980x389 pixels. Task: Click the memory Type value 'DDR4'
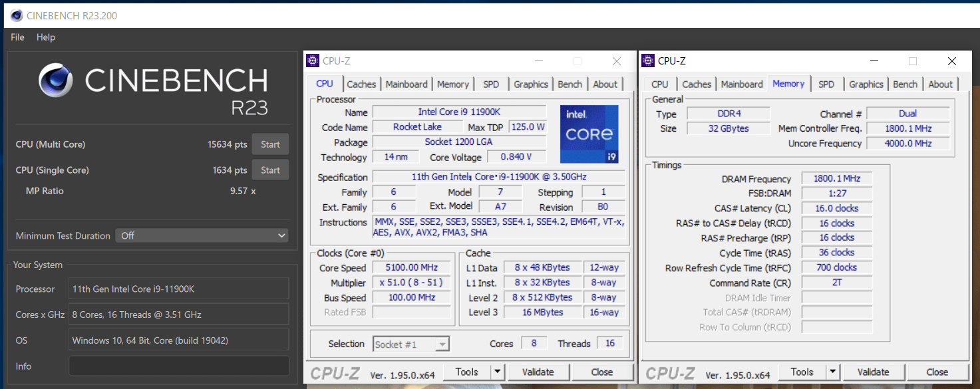[729, 114]
